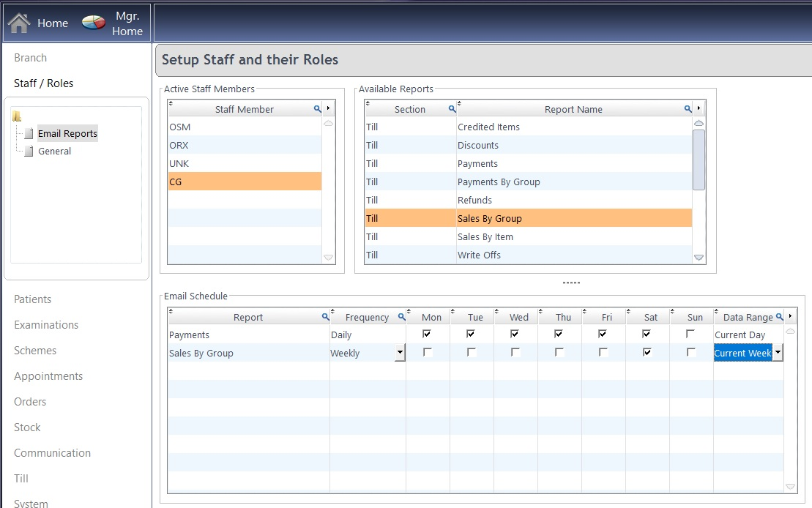The image size is (812, 508).
Task: Open Communication section in sidebar
Action: [x=52, y=453]
